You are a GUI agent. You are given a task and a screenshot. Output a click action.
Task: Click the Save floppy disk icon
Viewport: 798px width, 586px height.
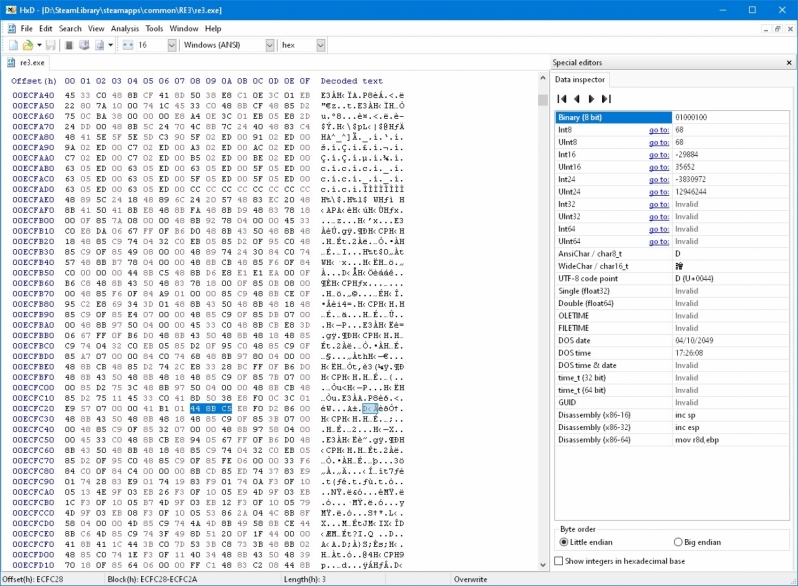point(50,45)
